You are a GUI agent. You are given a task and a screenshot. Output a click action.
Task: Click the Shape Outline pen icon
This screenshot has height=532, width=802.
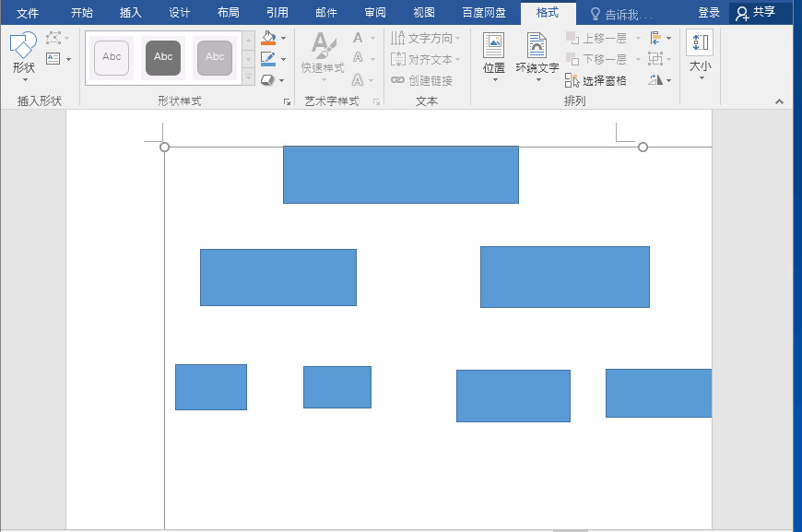point(268,59)
